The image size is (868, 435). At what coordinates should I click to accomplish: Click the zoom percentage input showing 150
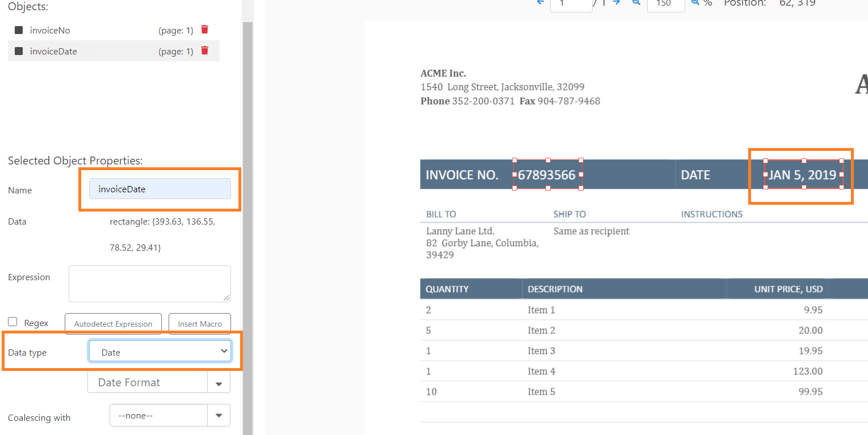click(x=666, y=3)
